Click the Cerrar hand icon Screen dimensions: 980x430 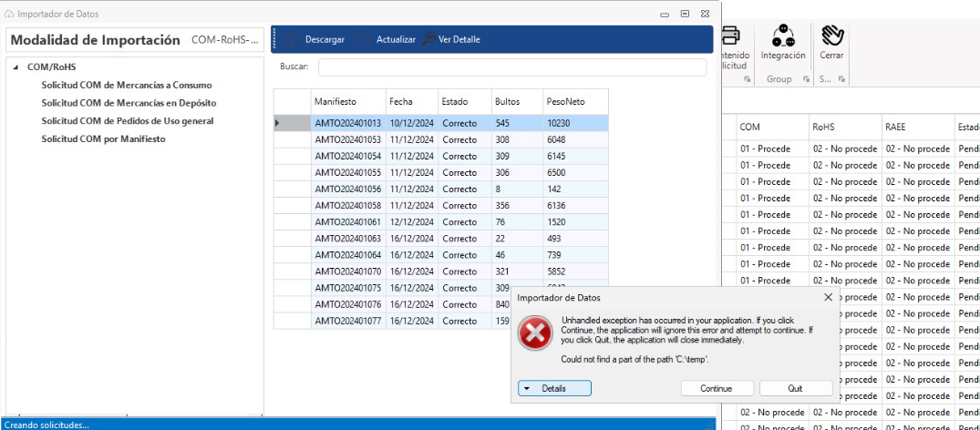click(x=831, y=36)
